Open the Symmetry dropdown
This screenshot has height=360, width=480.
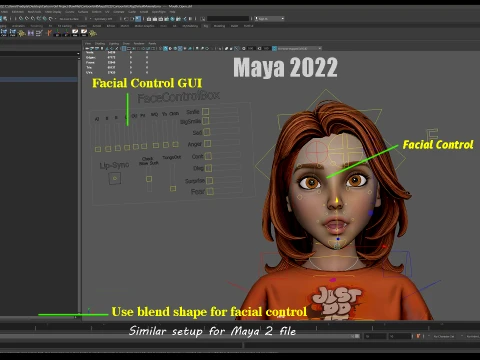103,19
